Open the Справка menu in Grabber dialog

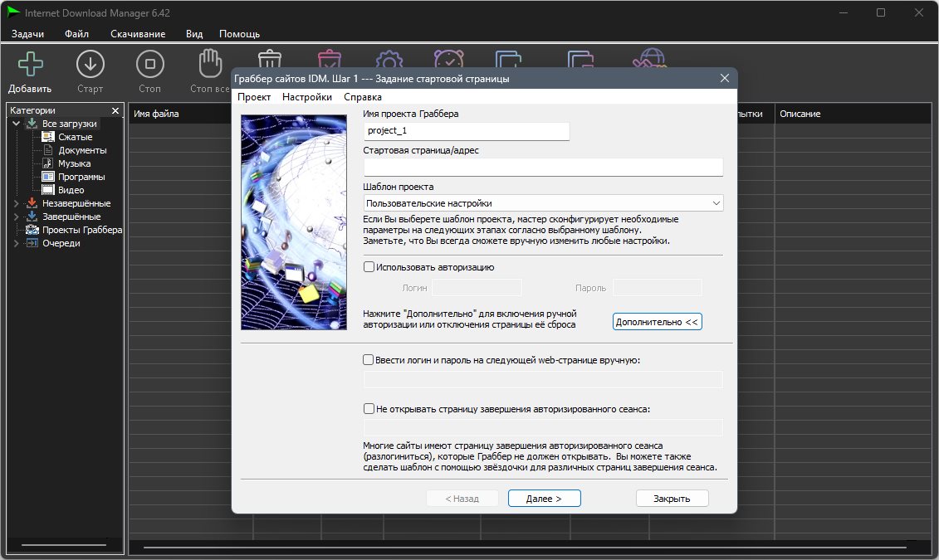click(363, 97)
